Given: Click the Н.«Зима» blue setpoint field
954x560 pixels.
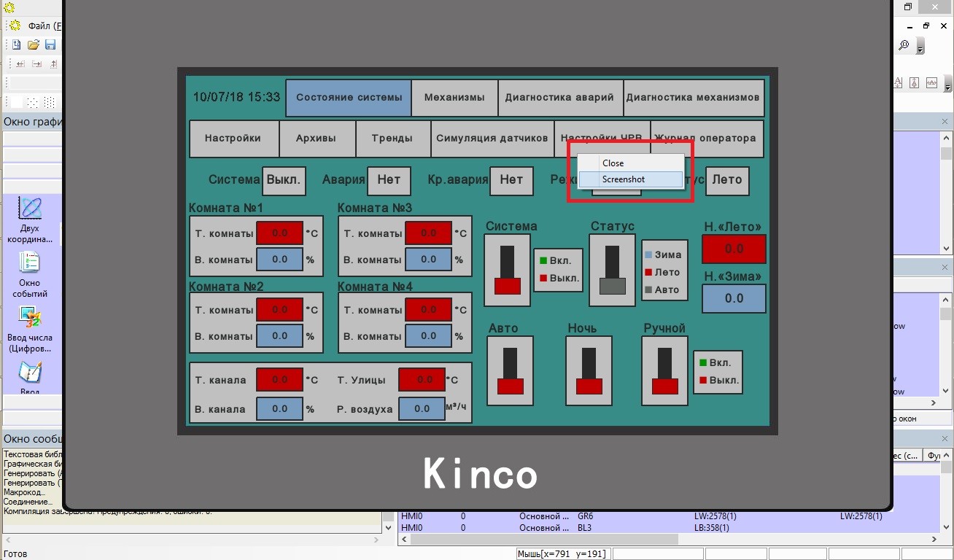Looking at the screenshot, I should pyautogui.click(x=734, y=298).
